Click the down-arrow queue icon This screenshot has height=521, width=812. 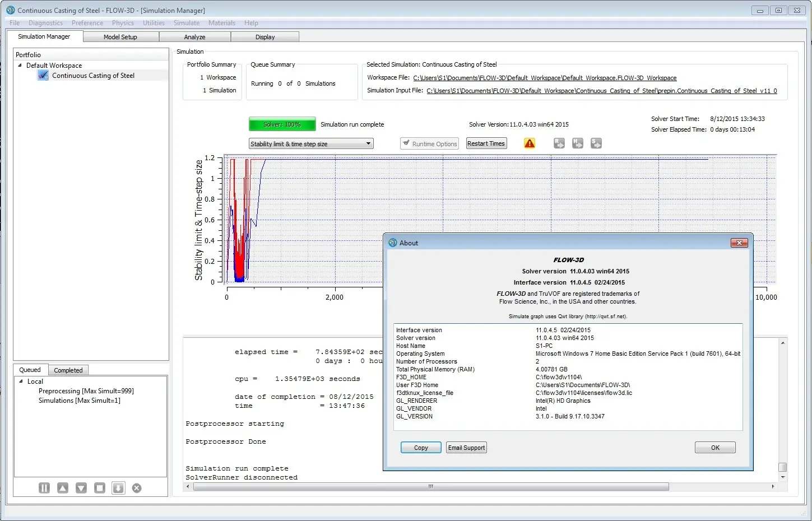tap(118, 488)
